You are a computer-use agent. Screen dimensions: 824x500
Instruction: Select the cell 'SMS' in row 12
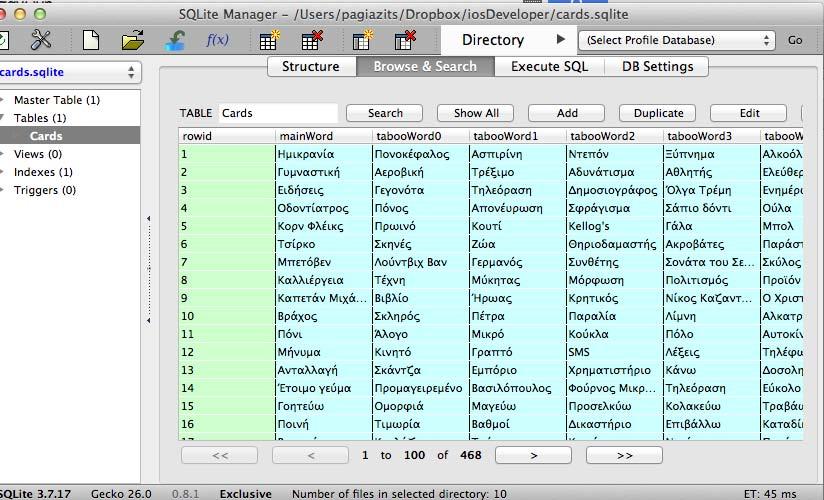[615, 352]
